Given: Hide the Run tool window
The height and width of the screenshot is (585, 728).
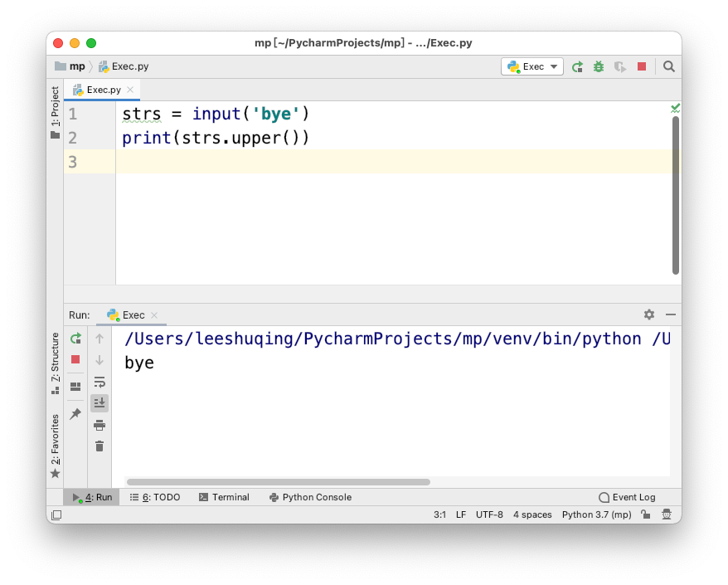Looking at the screenshot, I should (671, 314).
